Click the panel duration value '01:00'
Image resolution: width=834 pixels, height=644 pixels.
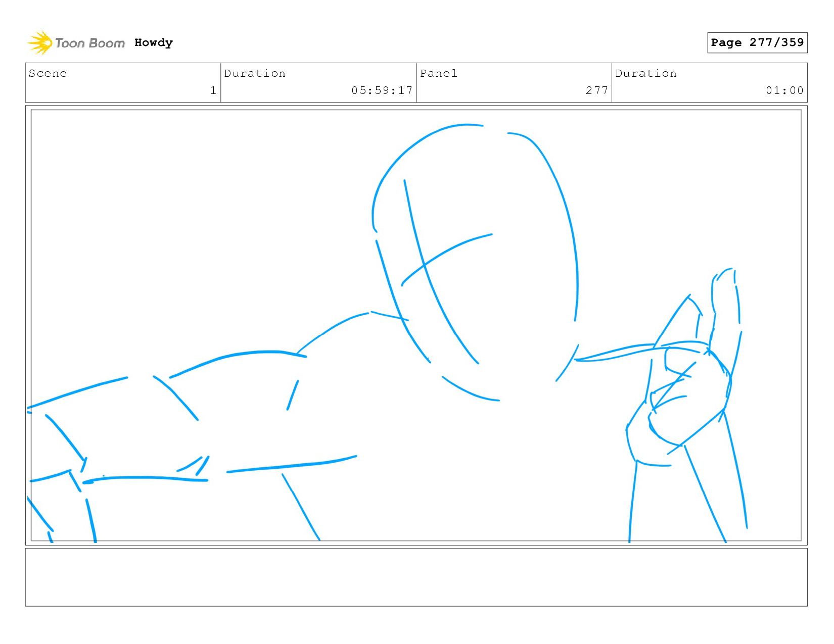point(784,90)
